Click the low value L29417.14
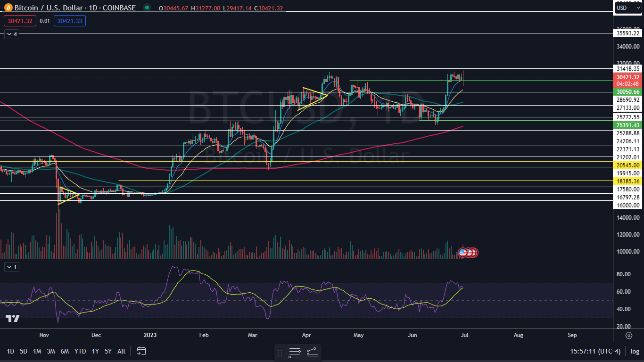The image size is (644, 362). coord(238,8)
